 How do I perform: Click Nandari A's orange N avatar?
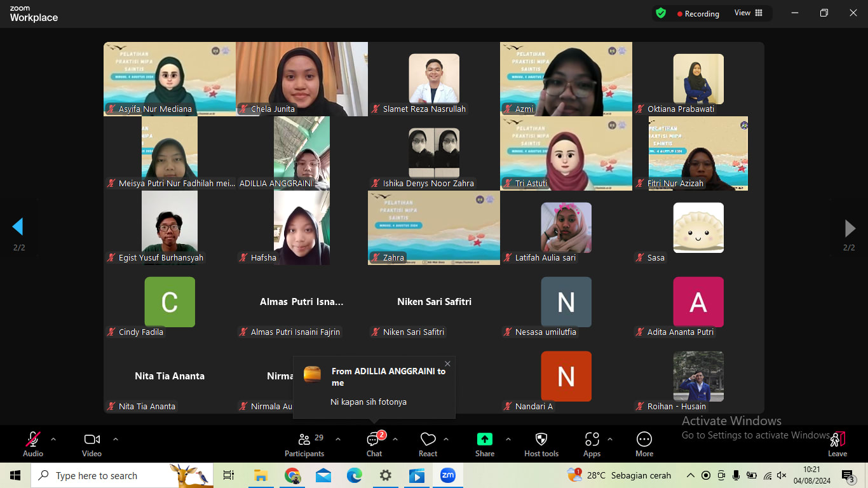coord(566,376)
